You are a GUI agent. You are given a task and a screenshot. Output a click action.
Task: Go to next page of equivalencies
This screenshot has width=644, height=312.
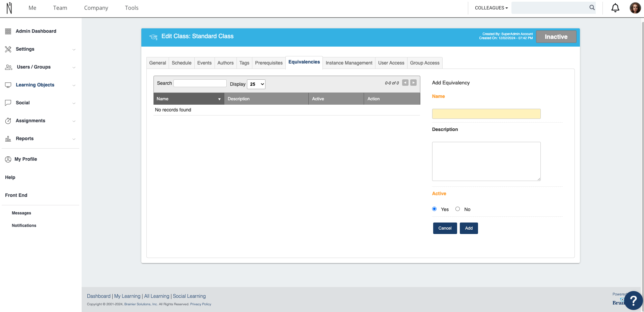pyautogui.click(x=413, y=83)
